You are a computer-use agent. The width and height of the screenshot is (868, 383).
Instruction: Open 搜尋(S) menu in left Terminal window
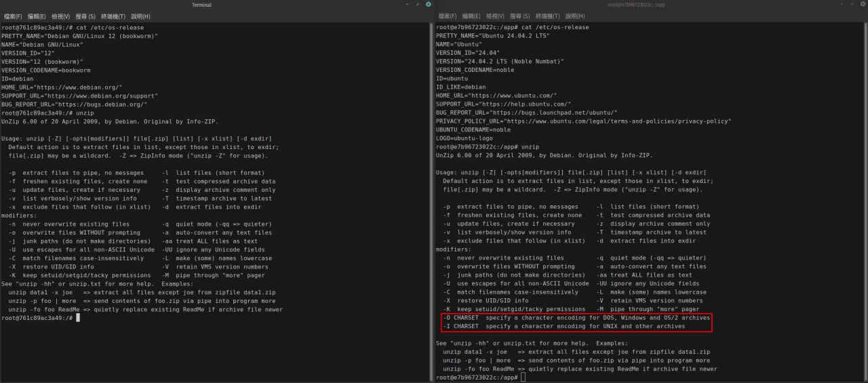tap(85, 16)
